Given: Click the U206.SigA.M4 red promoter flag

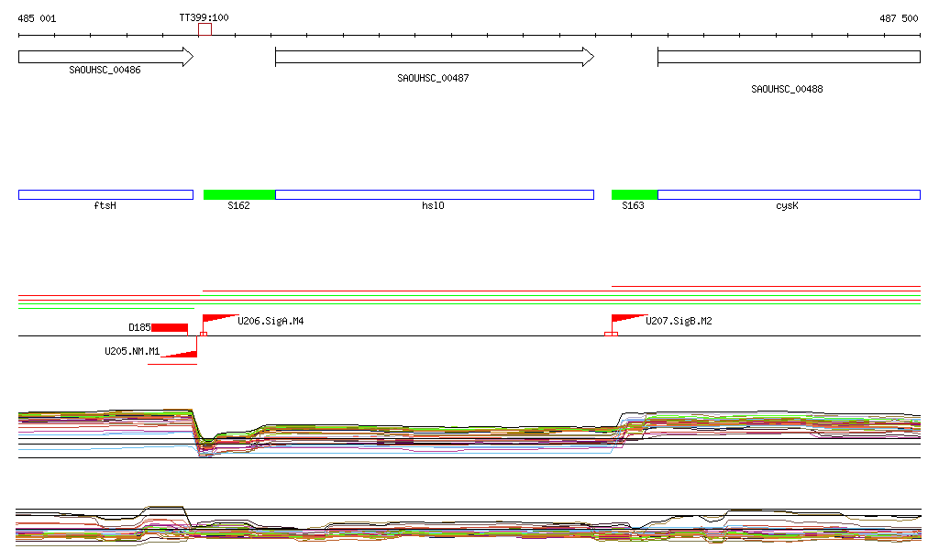Looking at the screenshot, I should (217, 318).
